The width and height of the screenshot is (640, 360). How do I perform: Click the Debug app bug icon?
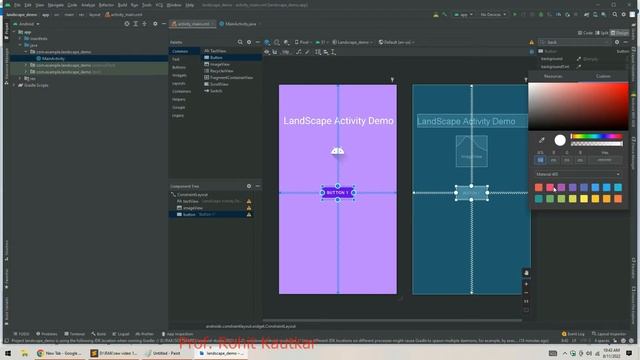pos(541,15)
